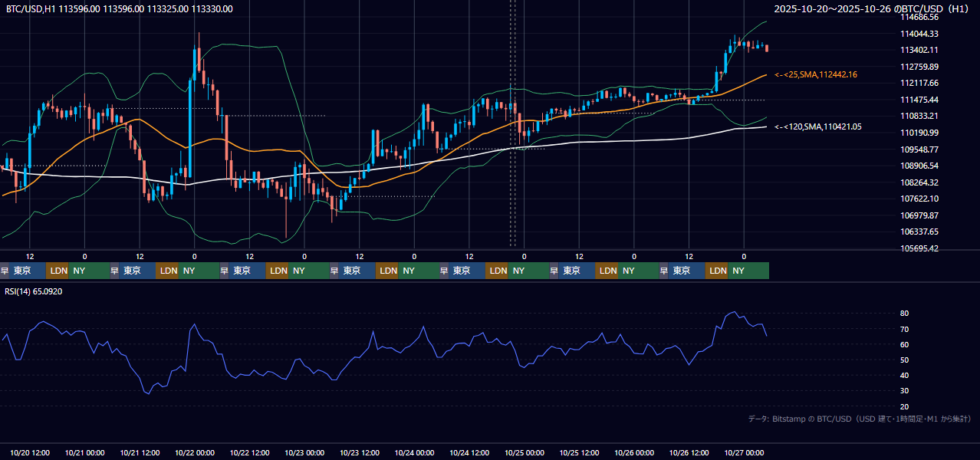This screenshot has width=980, height=460.
Task: Click the 10/26 12:00 time label
Action: coord(689,452)
